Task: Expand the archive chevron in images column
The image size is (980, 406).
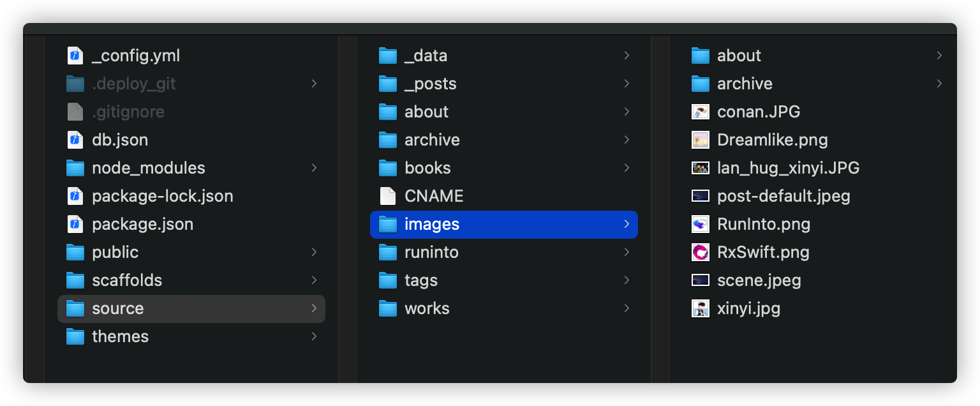Action: [939, 84]
